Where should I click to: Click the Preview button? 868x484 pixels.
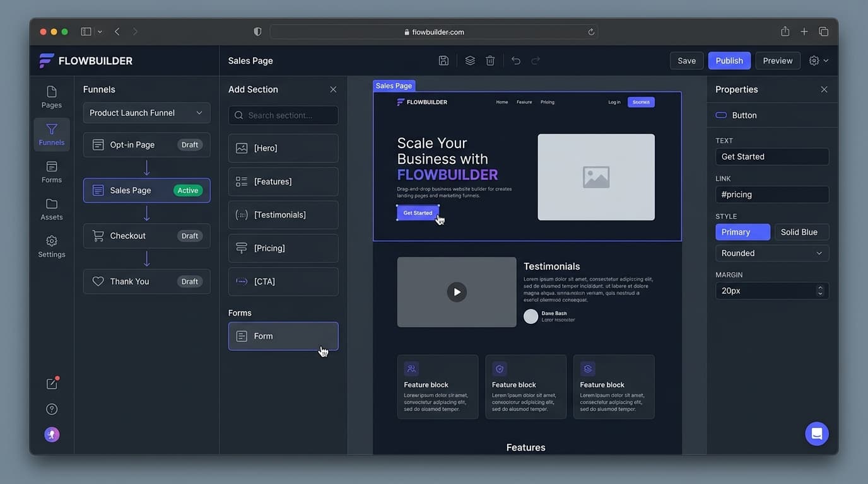coord(777,60)
